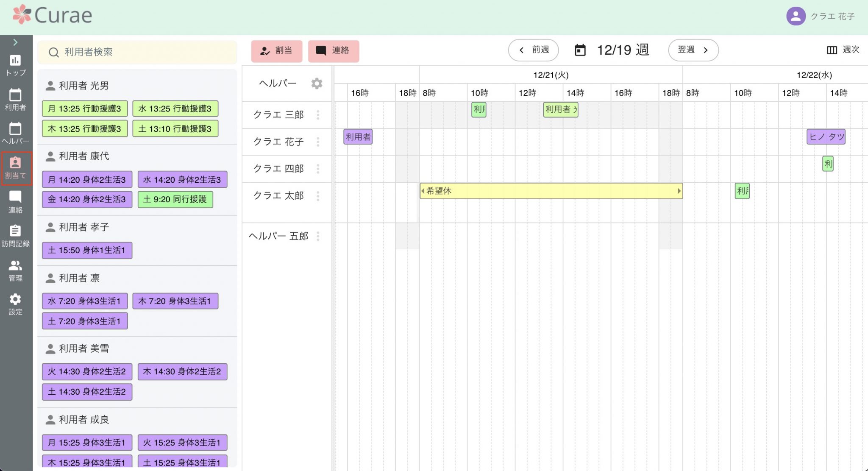Viewport: 868px width, 471px height.
Task: Open the options menu for ヘルパー 五郎
Action: [x=318, y=236]
